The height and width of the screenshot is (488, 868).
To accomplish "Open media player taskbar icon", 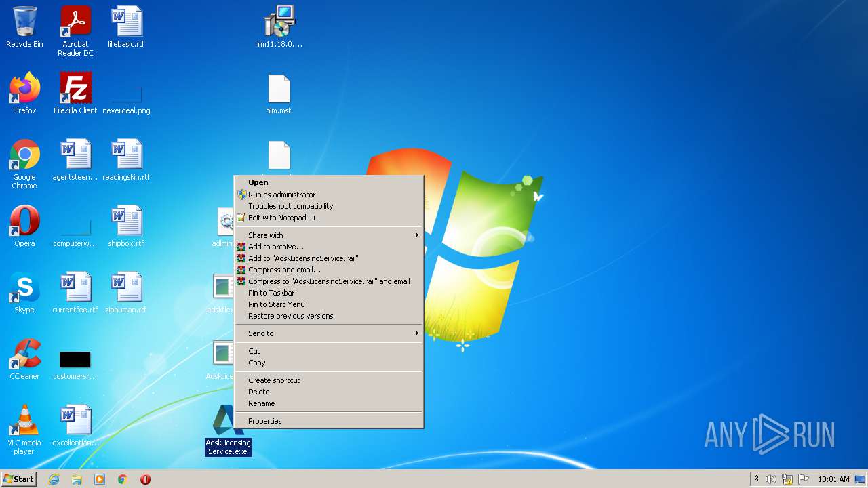I will 100,479.
